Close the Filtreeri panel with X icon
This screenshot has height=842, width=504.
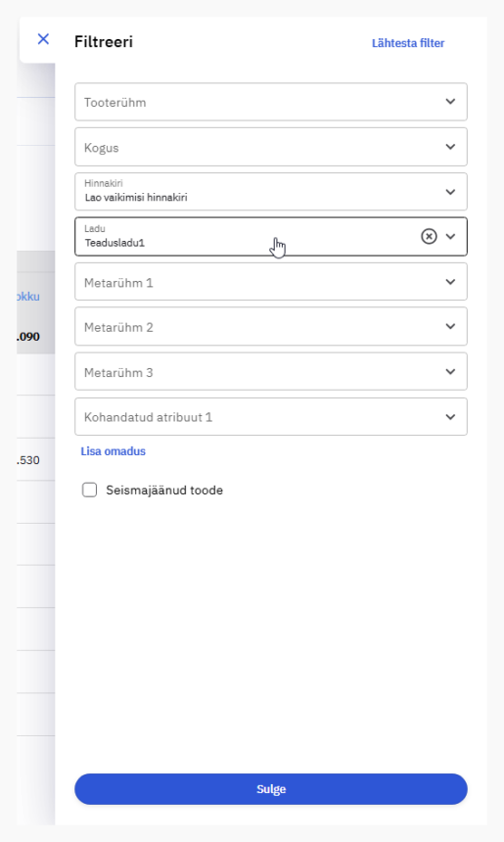43,39
